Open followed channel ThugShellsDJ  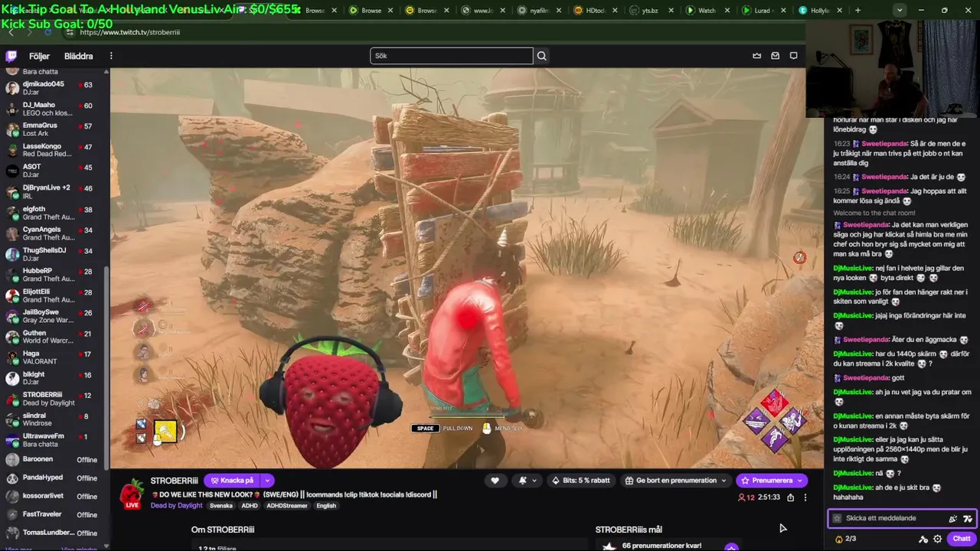pyautogui.click(x=54, y=254)
